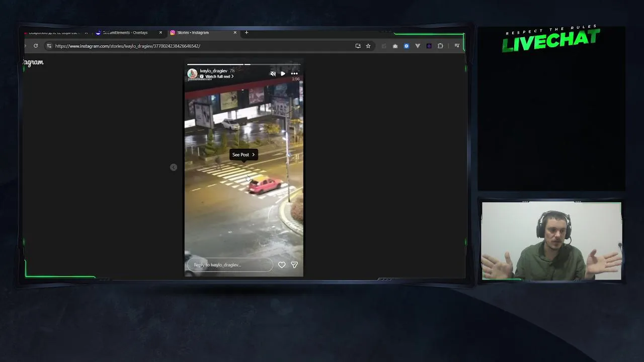Click the story progress bar
The image size is (644, 362).
click(x=244, y=64)
